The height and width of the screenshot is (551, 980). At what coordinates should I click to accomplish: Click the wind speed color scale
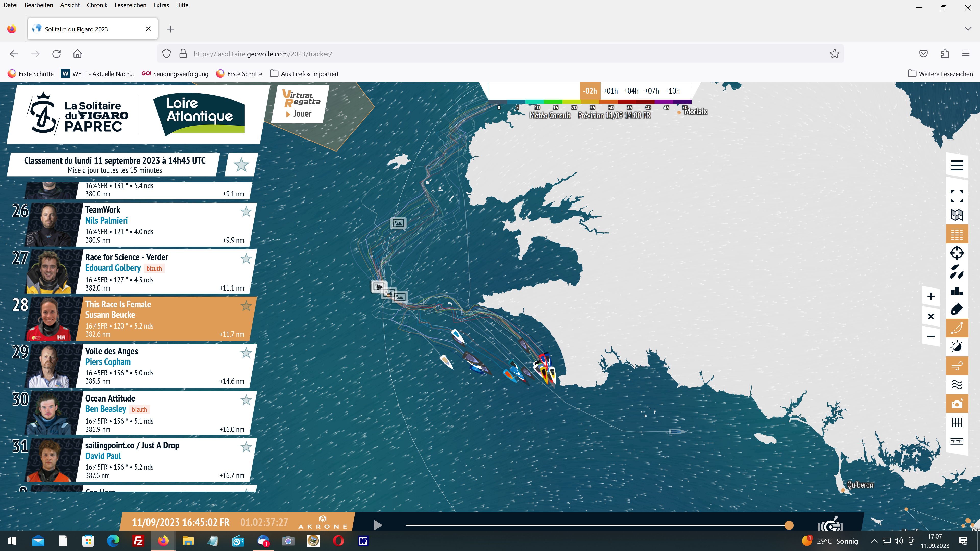coord(590,102)
